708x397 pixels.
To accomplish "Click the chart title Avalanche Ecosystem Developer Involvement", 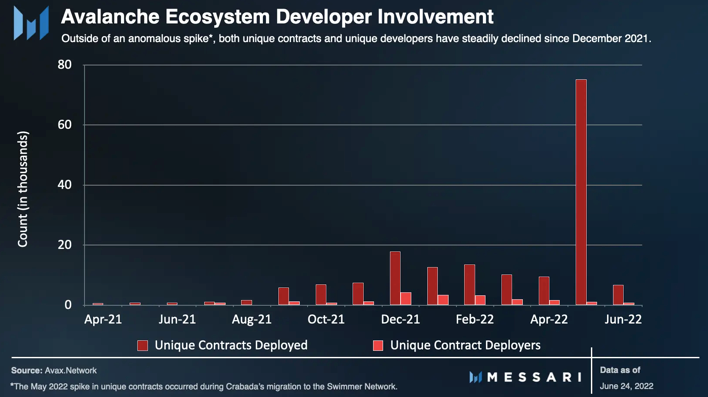I will pos(277,17).
